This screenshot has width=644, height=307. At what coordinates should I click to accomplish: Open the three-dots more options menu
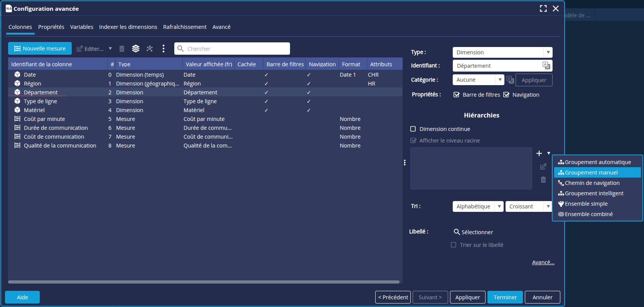click(x=164, y=49)
